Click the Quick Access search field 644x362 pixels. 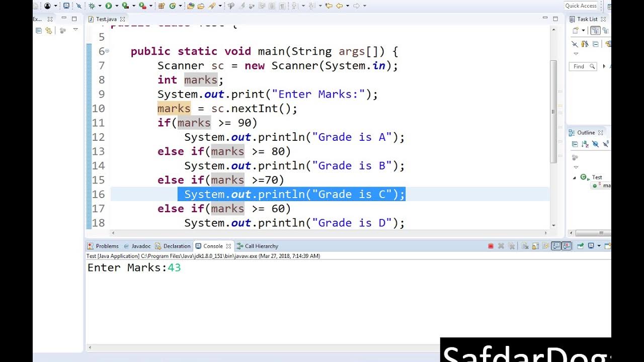click(581, 6)
